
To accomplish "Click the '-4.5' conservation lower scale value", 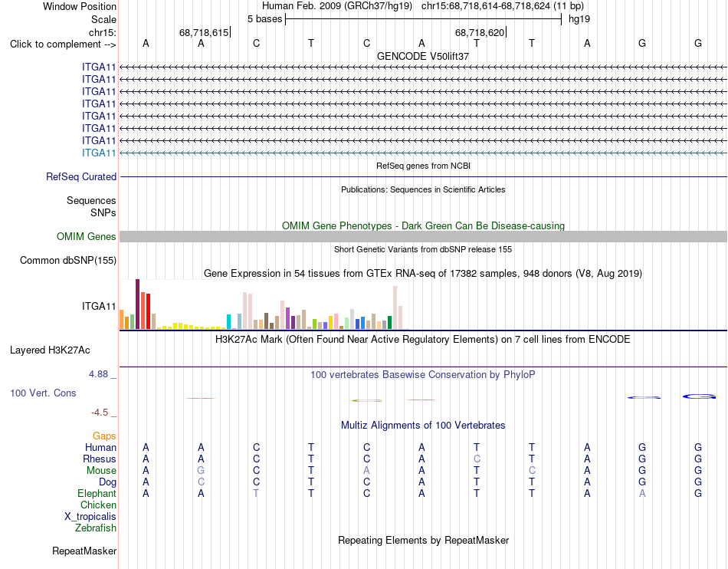I will (100, 413).
